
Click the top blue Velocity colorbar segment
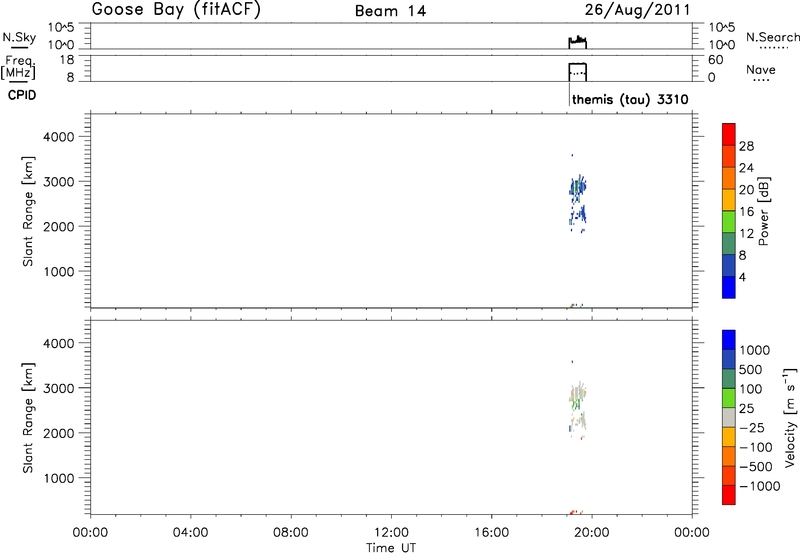[729, 341]
